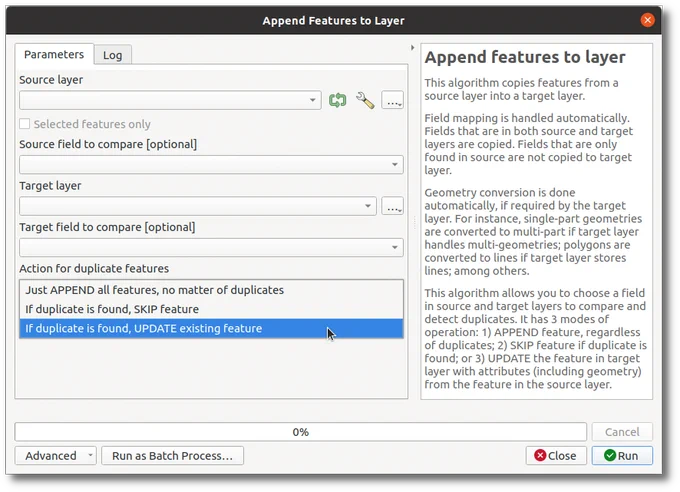Switch to the Parameters tab

(54, 55)
